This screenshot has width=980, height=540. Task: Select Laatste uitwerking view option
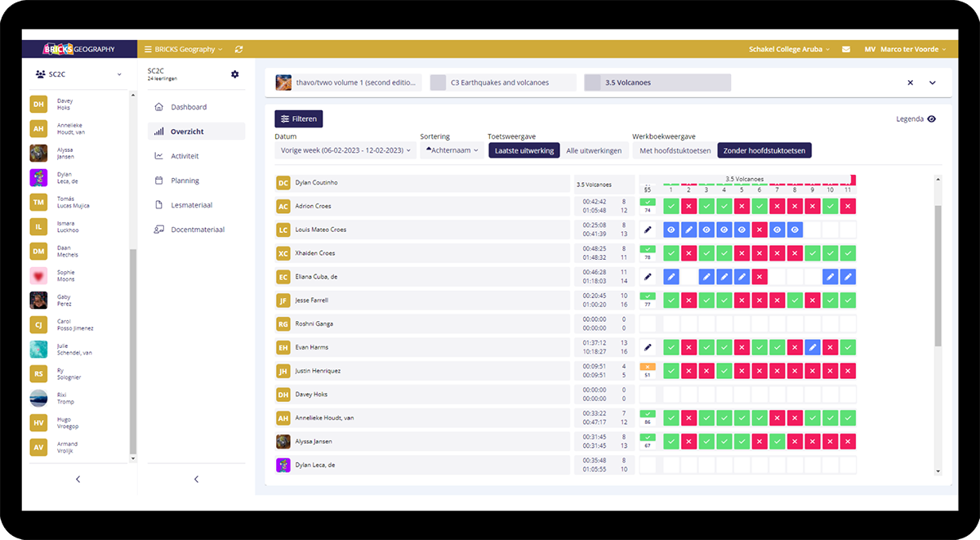tap(524, 150)
